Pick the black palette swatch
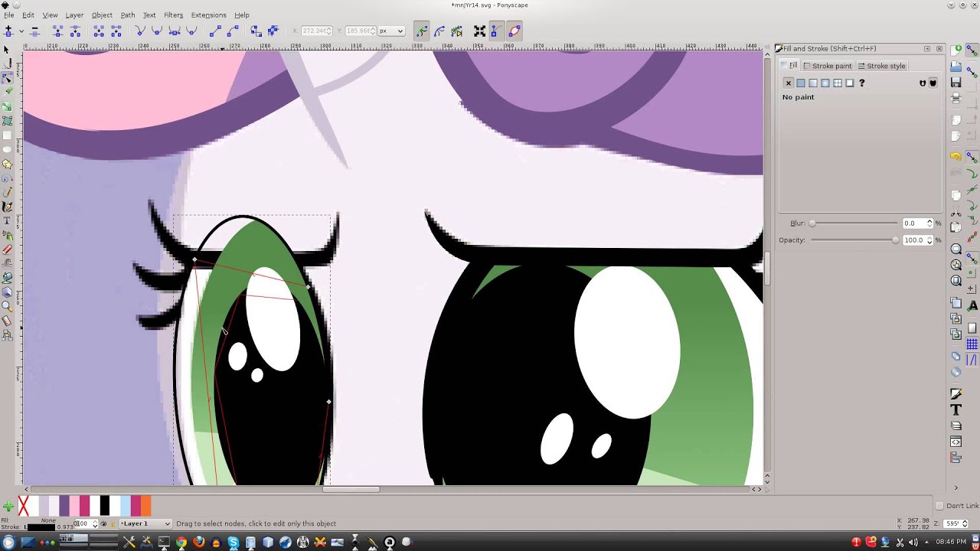 point(105,506)
